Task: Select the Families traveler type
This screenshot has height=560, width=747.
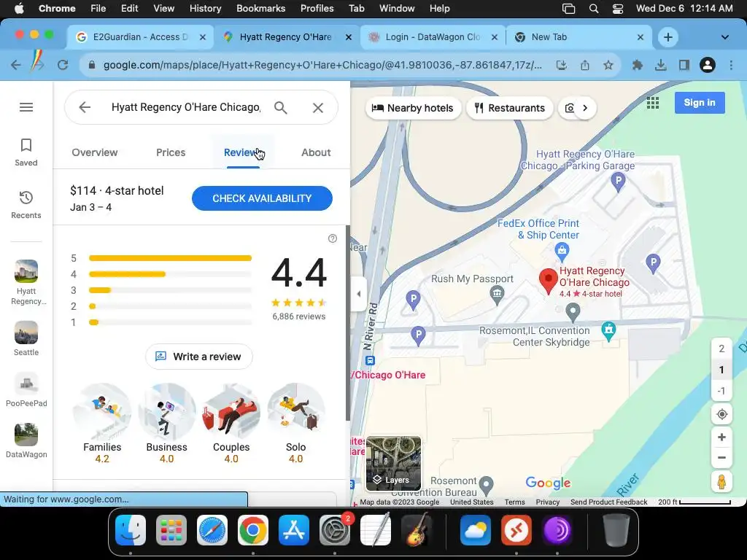Action: click(x=102, y=424)
